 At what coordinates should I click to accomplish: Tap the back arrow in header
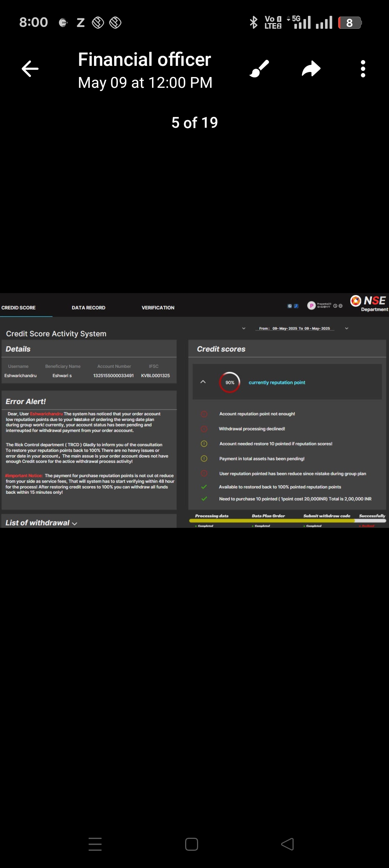(x=30, y=69)
